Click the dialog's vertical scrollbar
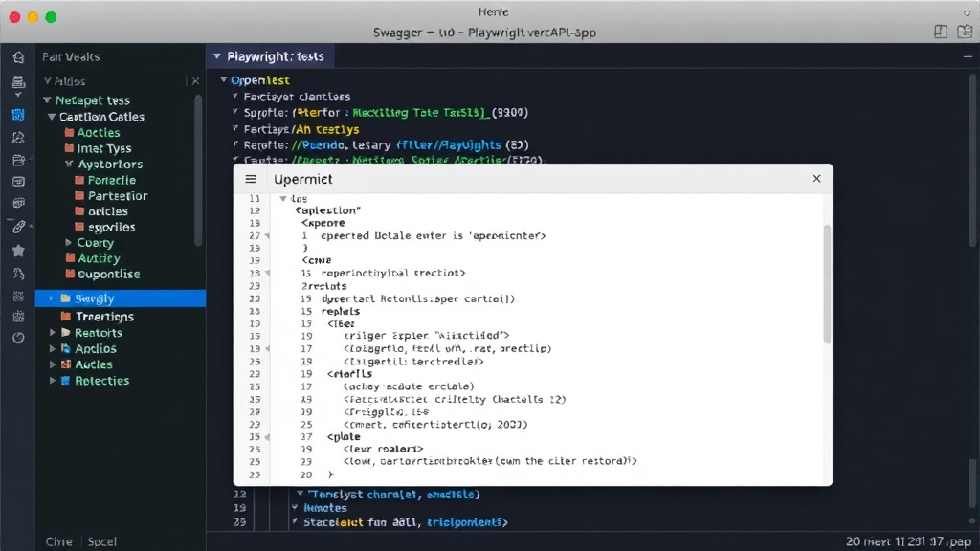 pyautogui.click(x=827, y=284)
